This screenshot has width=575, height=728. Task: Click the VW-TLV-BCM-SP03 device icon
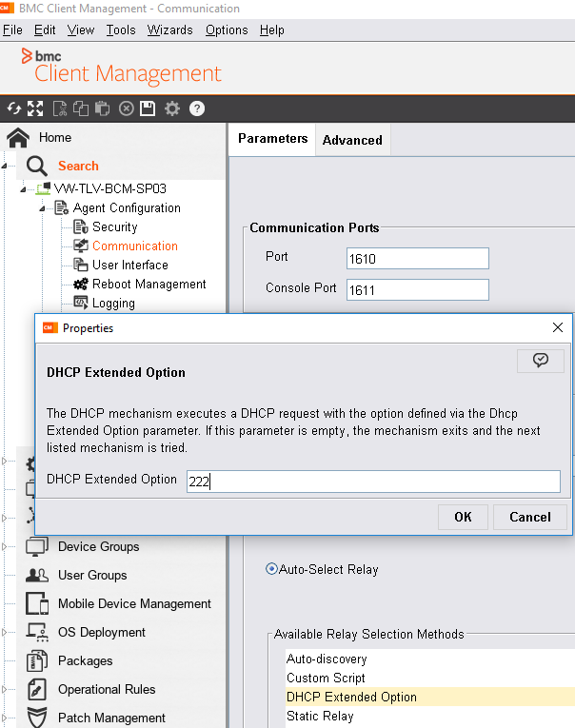[x=43, y=188]
